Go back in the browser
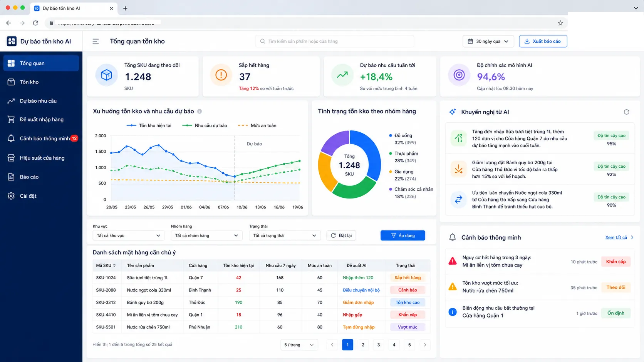This screenshot has width=644, height=362. [8, 23]
